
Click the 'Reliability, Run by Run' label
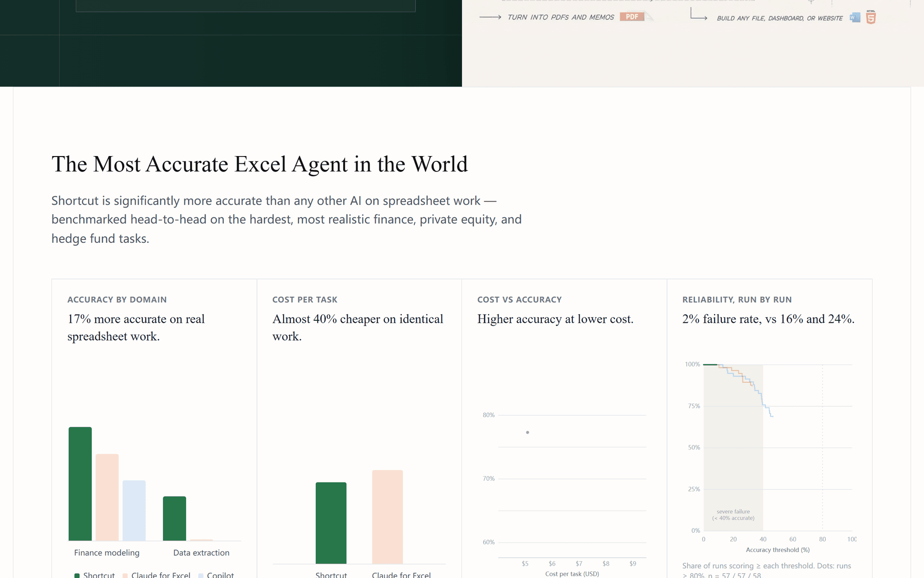coord(737,300)
